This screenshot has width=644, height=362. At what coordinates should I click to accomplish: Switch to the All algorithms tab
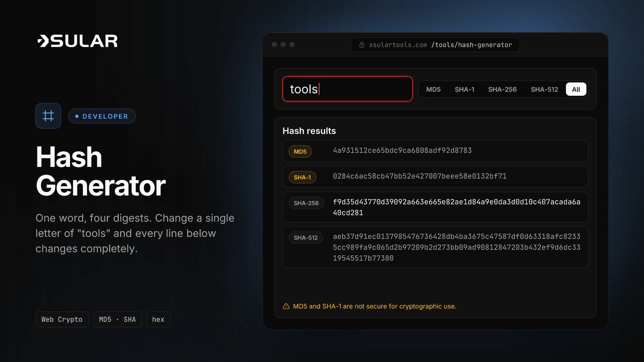pos(576,89)
